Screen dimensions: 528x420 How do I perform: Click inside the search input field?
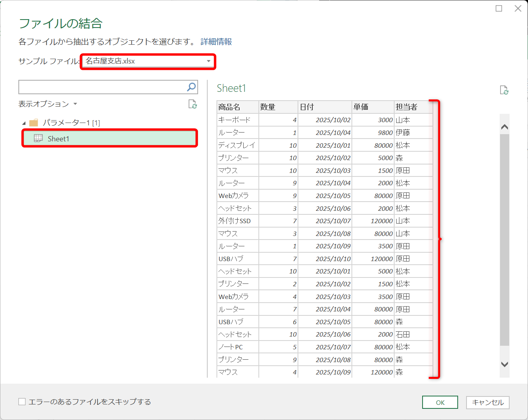point(100,87)
